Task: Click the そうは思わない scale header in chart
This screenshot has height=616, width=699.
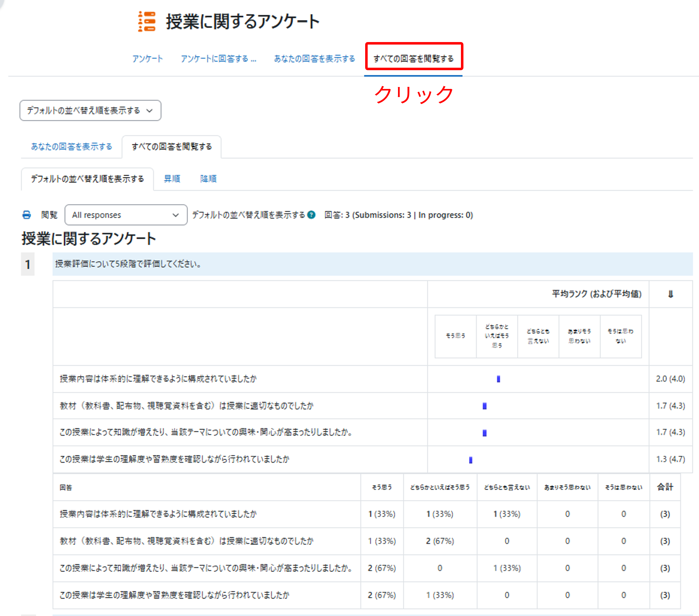Action: (621, 336)
